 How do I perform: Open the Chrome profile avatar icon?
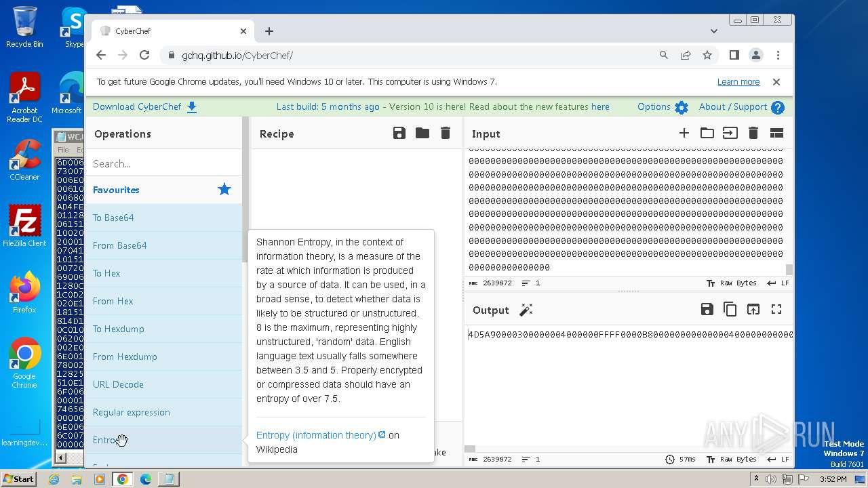pos(756,56)
